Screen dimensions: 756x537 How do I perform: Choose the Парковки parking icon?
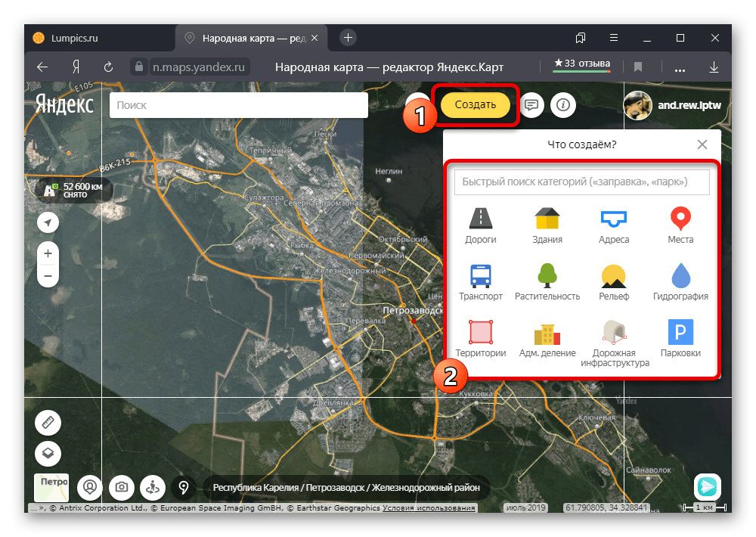tap(680, 333)
